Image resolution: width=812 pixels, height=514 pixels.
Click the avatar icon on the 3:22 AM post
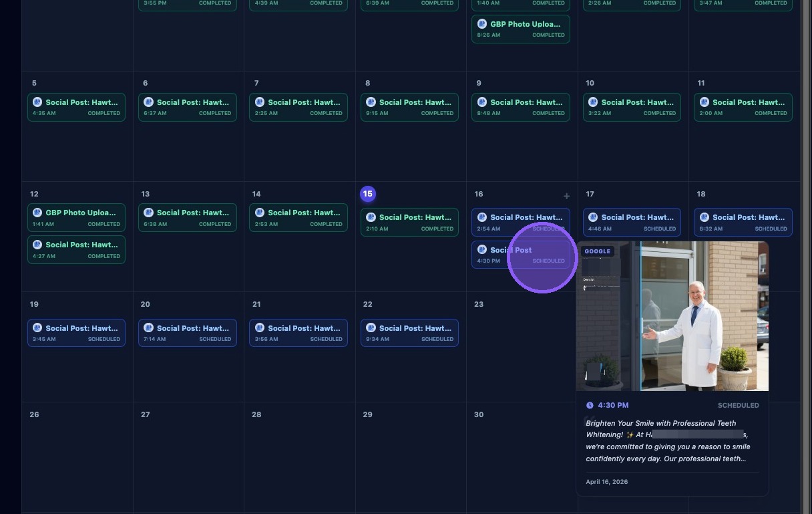point(593,102)
